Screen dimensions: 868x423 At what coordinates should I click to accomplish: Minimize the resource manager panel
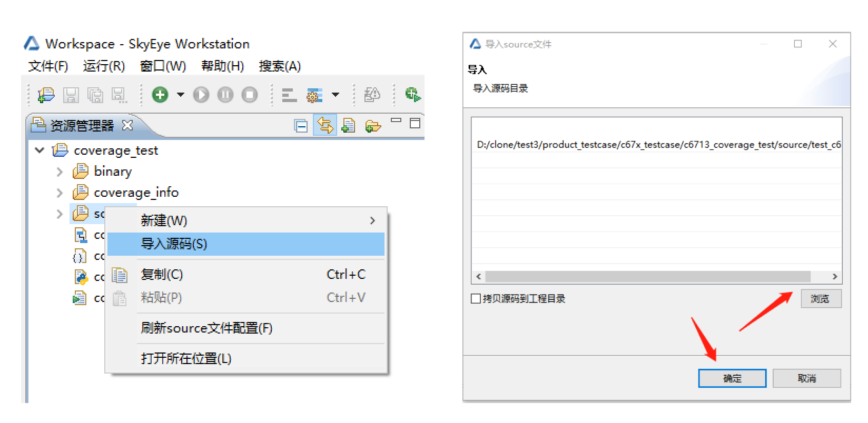(396, 120)
